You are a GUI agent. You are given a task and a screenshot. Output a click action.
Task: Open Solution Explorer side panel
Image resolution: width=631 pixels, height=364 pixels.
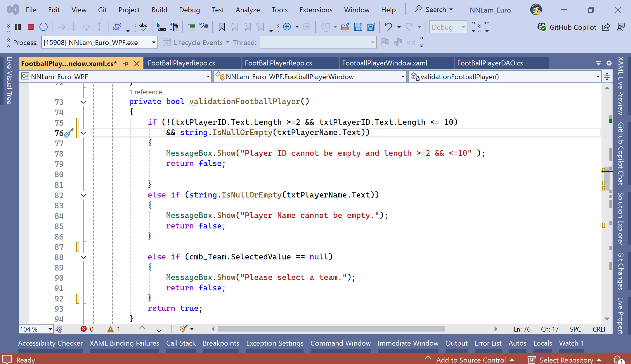tap(621, 219)
